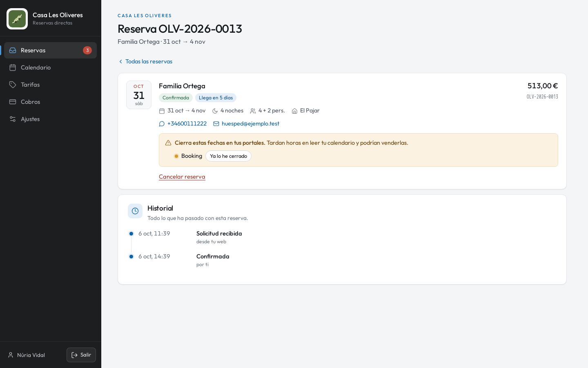Screen dimensions: 588x368
Task: Click the guests icon next to 4 + 2 pers.
Action: coord(253,111)
